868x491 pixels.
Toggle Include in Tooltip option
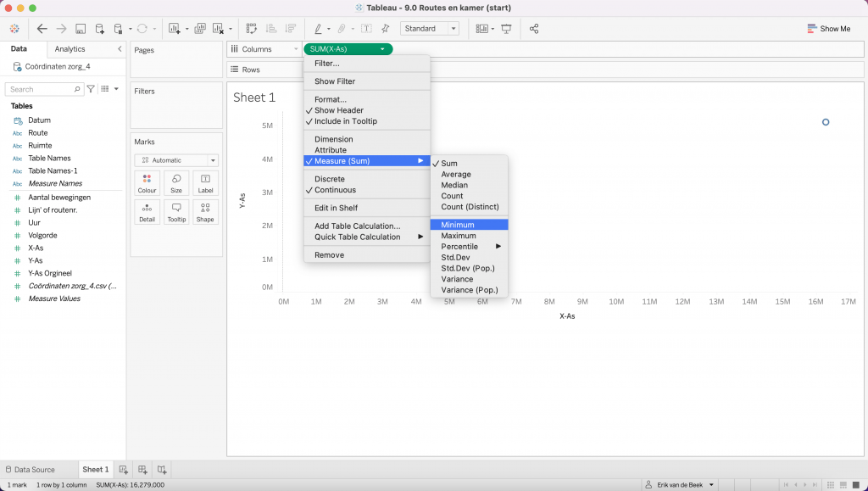click(x=346, y=121)
